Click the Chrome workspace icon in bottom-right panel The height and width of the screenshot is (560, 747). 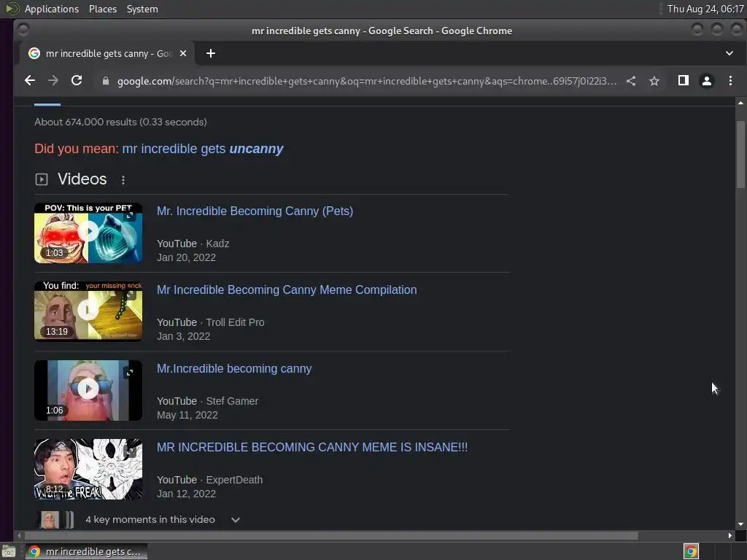click(691, 551)
